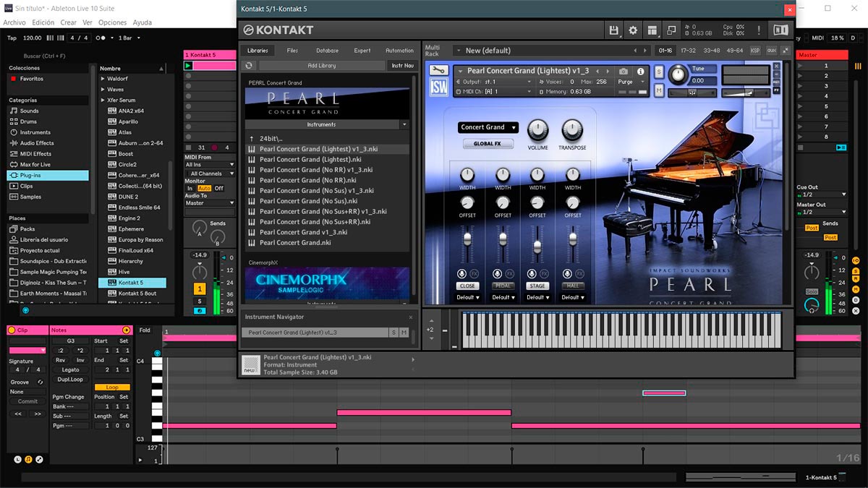Click the KSP multi script button
868x488 pixels.
[755, 51]
